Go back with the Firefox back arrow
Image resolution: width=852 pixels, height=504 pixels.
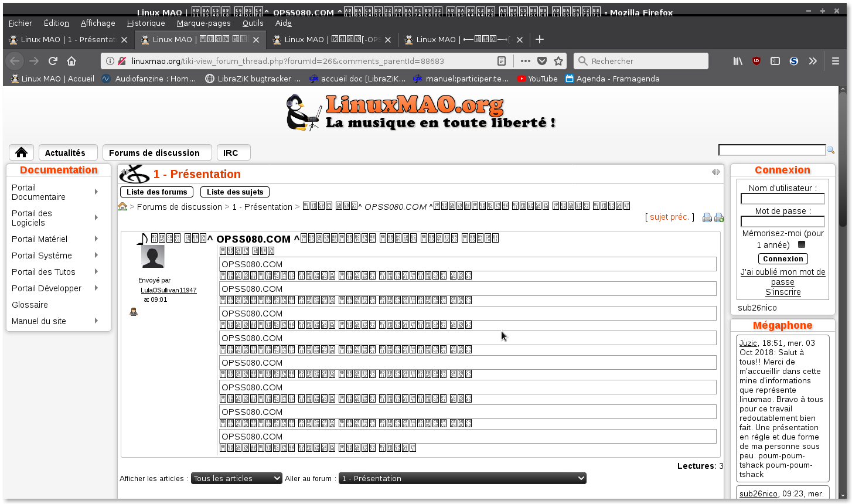click(15, 61)
